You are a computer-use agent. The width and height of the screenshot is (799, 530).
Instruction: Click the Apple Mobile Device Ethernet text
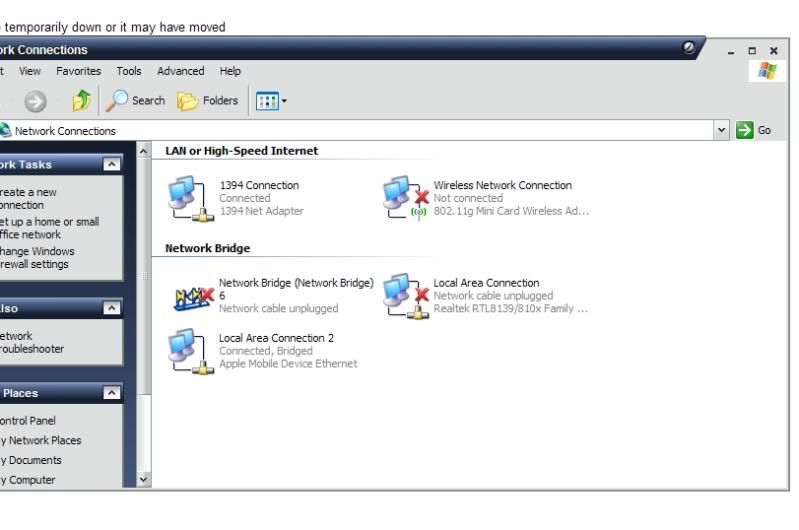coord(288,364)
